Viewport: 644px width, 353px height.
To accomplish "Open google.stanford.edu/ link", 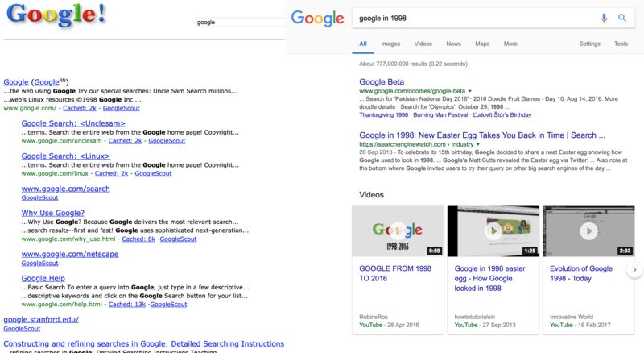I will tap(41, 320).
